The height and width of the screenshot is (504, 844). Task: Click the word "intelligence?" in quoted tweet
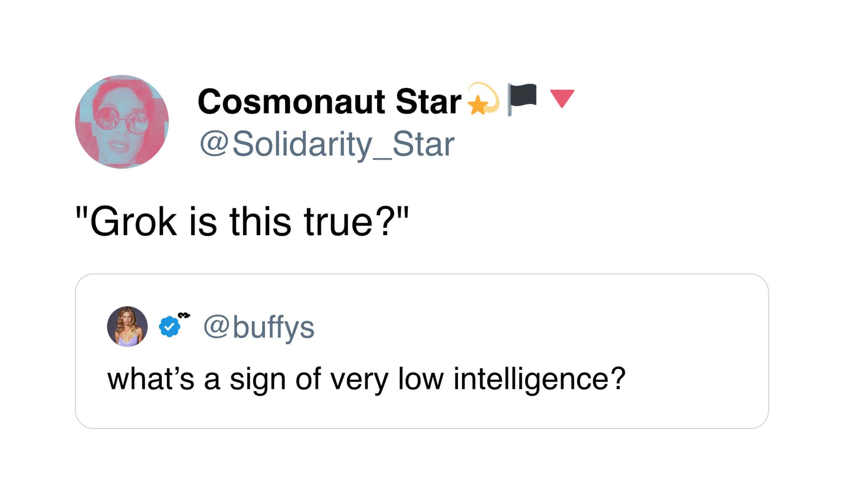point(539,379)
